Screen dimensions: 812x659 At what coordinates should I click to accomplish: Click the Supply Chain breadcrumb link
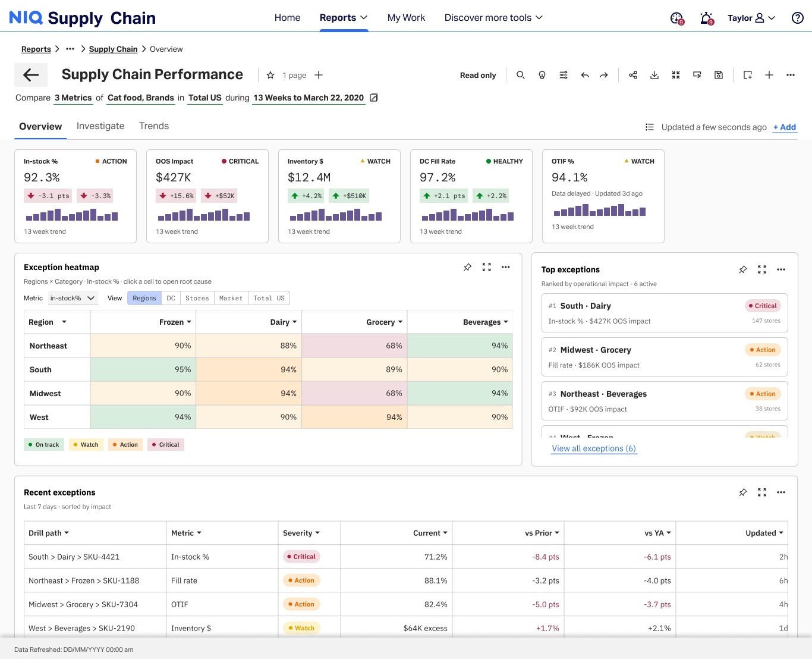click(113, 49)
